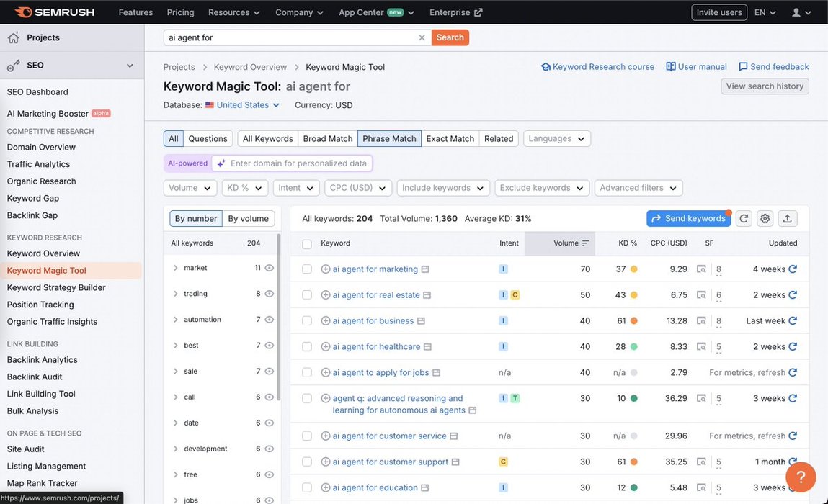This screenshot has width=828, height=504.
Task: Switch groups to By volume
Action: [248, 218]
